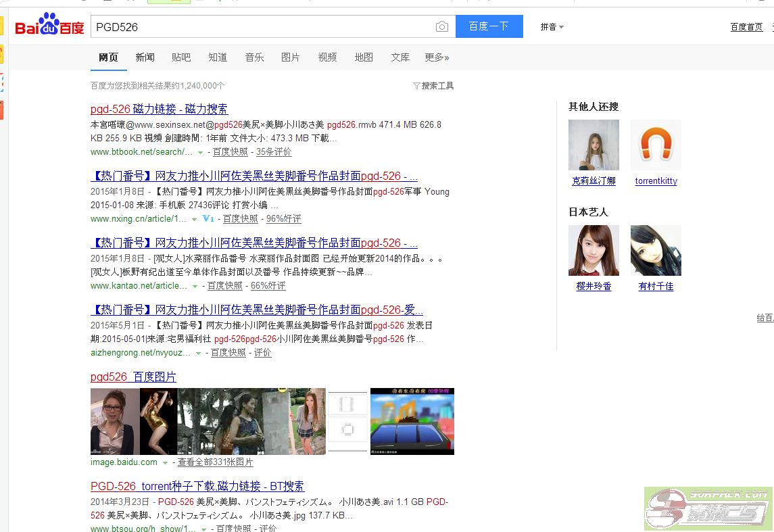Open the cartoon car image thumbnail

(412, 421)
